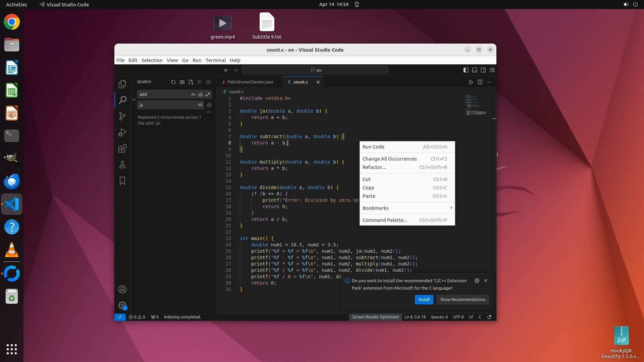
Task: Click Split Editor Right icon
Action: (480, 82)
